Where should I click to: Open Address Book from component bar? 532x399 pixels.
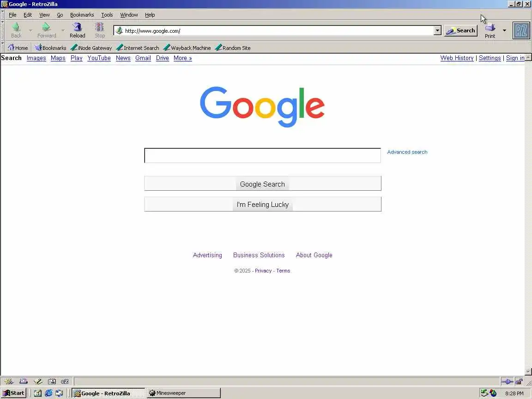(x=52, y=381)
